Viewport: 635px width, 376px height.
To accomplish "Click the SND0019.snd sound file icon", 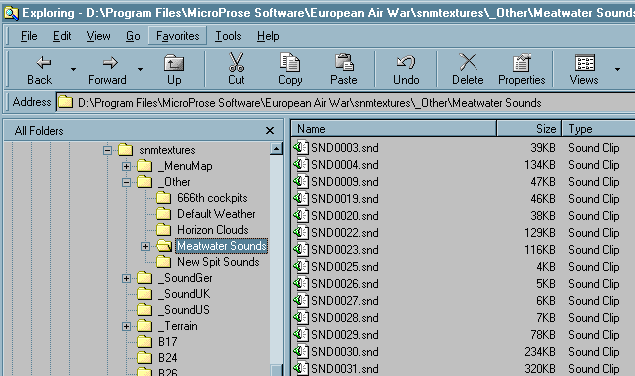I will (301, 199).
